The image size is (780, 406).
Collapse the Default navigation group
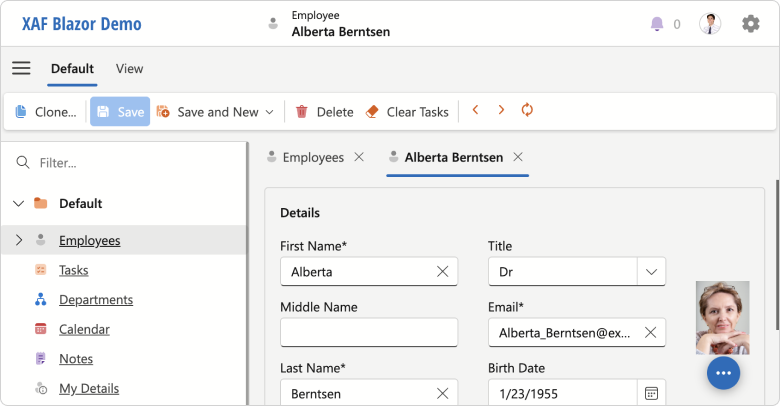pos(18,204)
